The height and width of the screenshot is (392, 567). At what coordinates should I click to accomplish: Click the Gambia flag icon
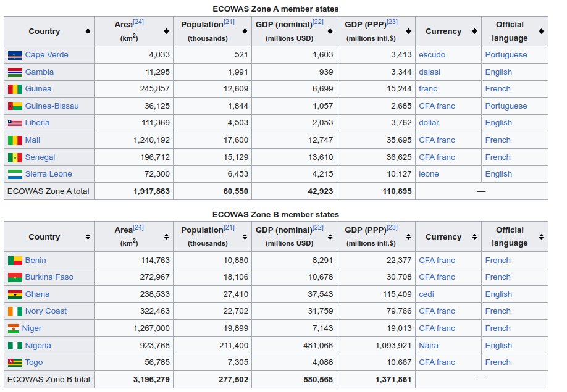(x=15, y=72)
